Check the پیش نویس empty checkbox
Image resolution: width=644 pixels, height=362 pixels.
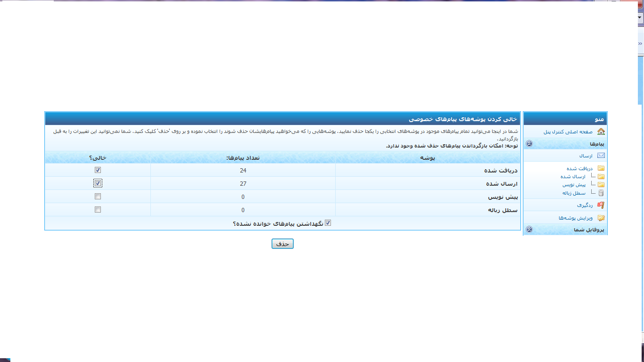tap(98, 197)
